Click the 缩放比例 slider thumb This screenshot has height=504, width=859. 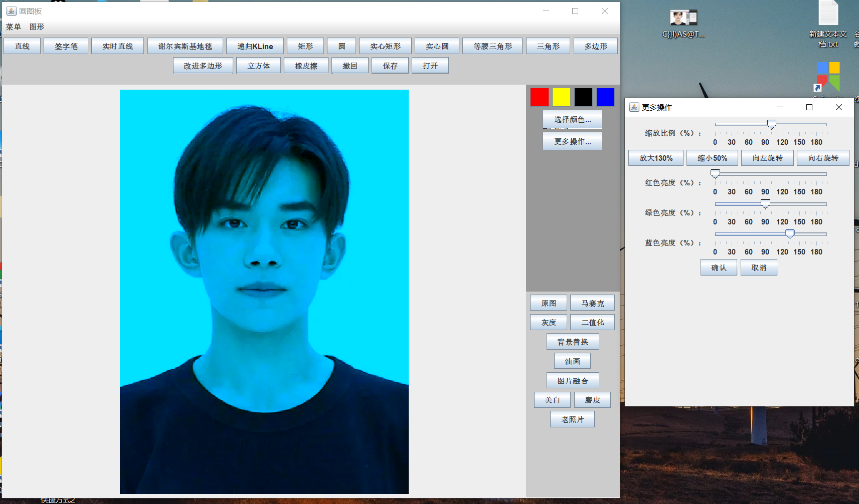tap(772, 124)
